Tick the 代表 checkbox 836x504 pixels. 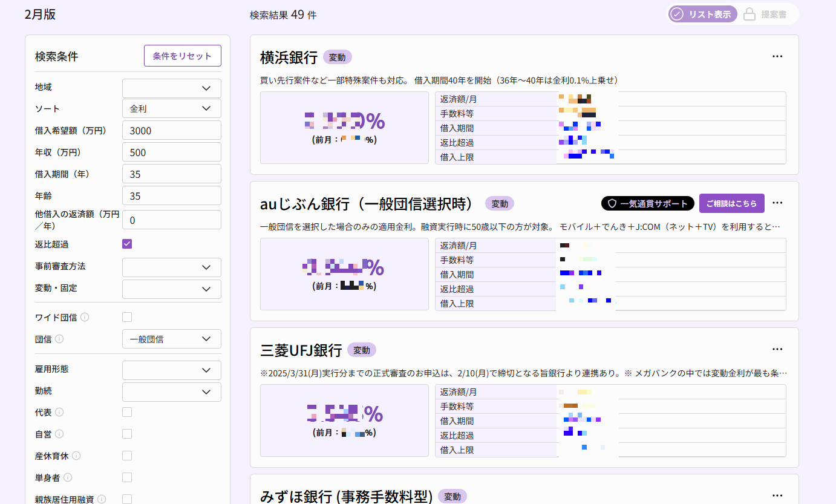[x=127, y=412]
